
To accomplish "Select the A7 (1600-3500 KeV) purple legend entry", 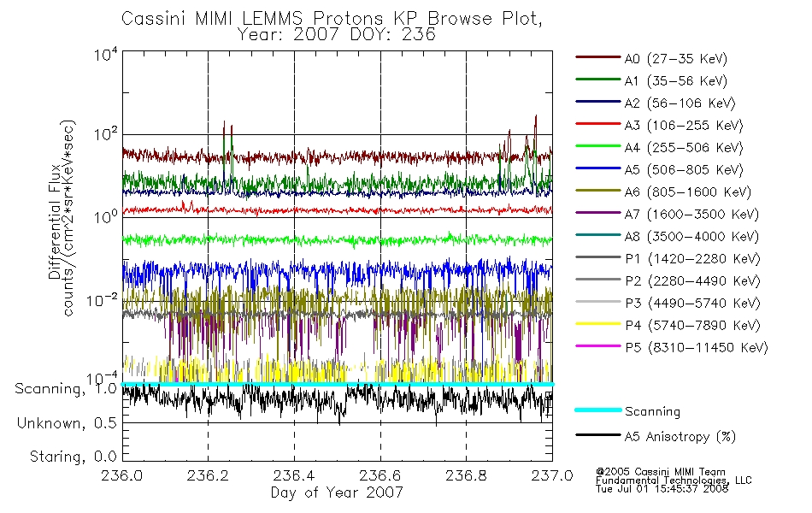I will 667,214.
